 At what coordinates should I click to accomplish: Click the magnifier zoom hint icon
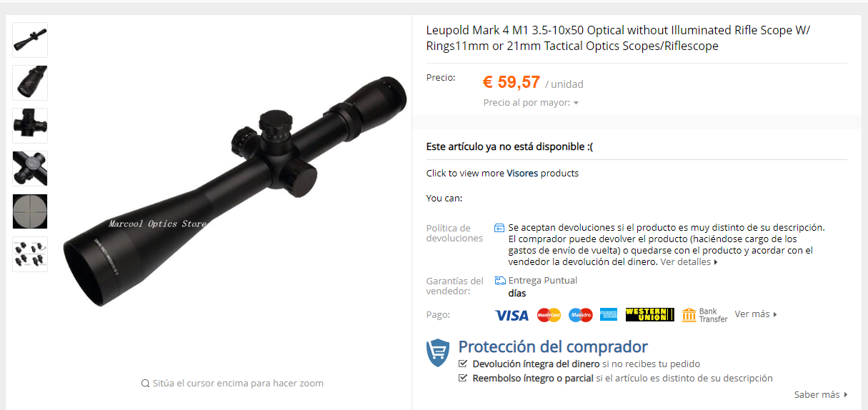[x=146, y=384]
